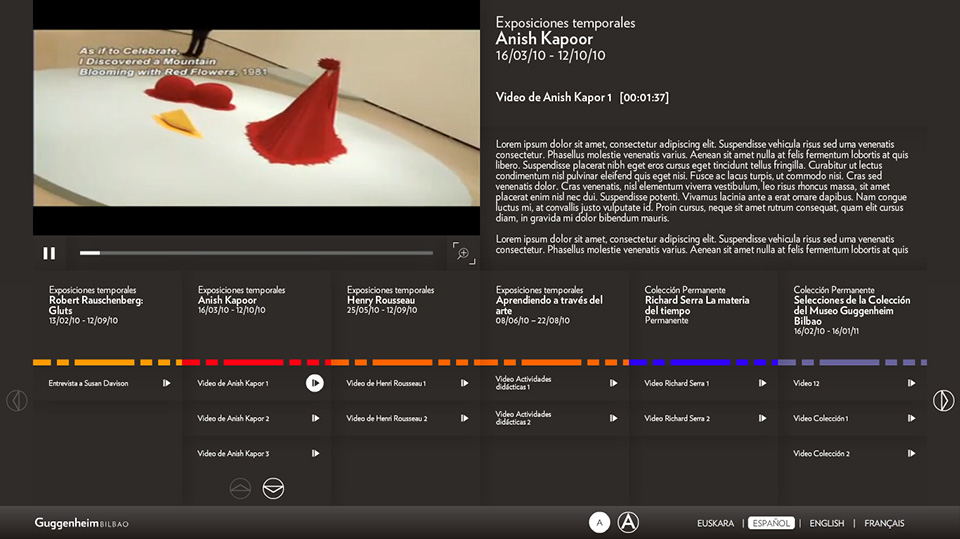Play Video Richard Serra 2

click(762, 418)
